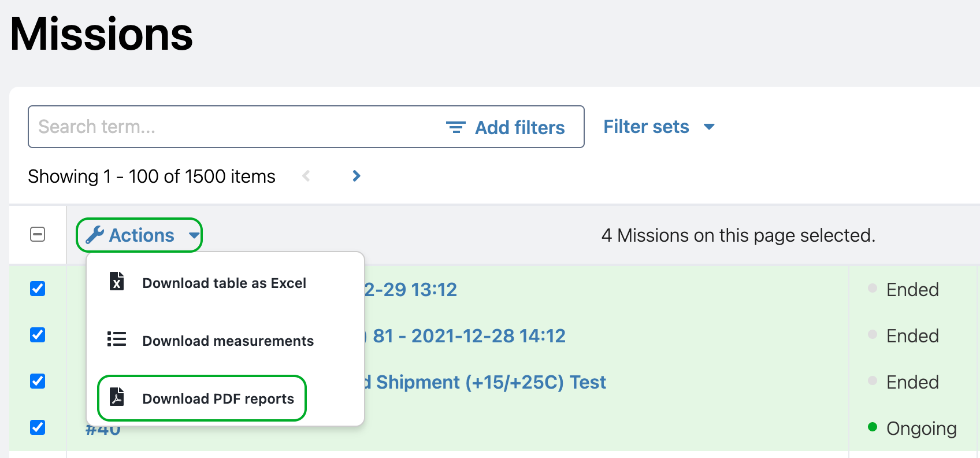This screenshot has width=980, height=458.
Task: Select Download table as Excel
Action: click(224, 283)
